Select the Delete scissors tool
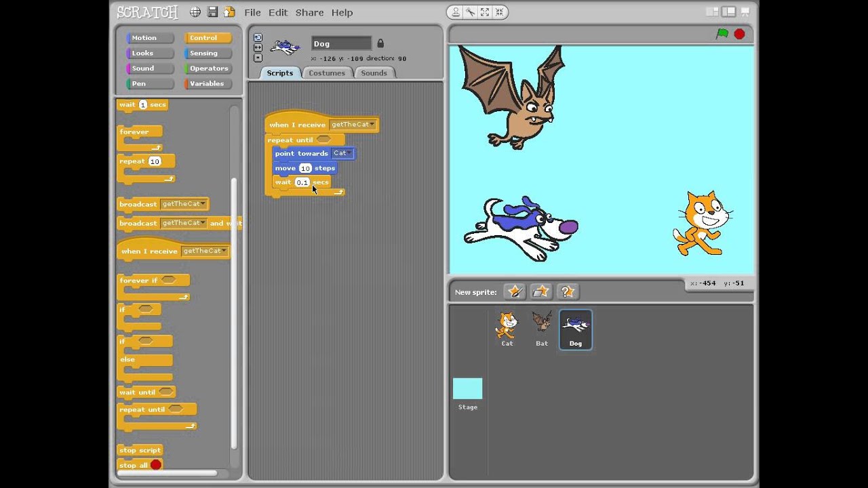This screenshot has height=488, width=868. point(471,12)
